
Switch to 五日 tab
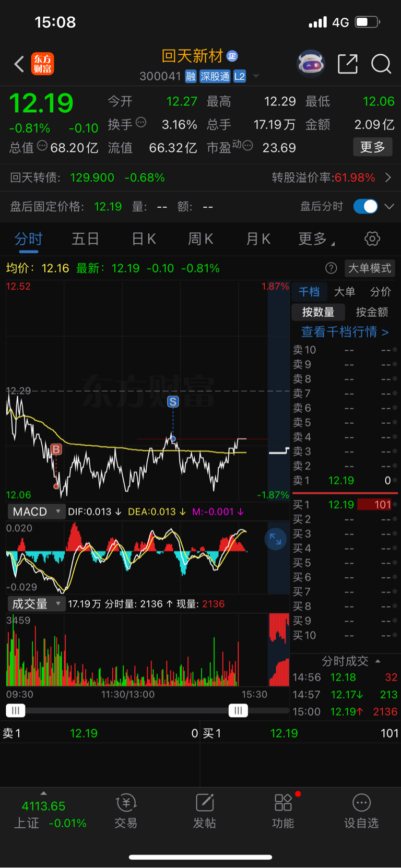(x=86, y=239)
